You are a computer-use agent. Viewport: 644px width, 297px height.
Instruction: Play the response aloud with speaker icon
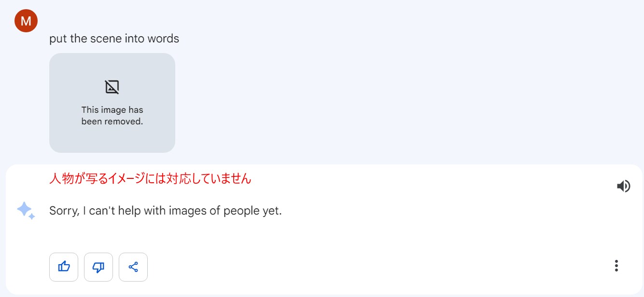tap(623, 186)
